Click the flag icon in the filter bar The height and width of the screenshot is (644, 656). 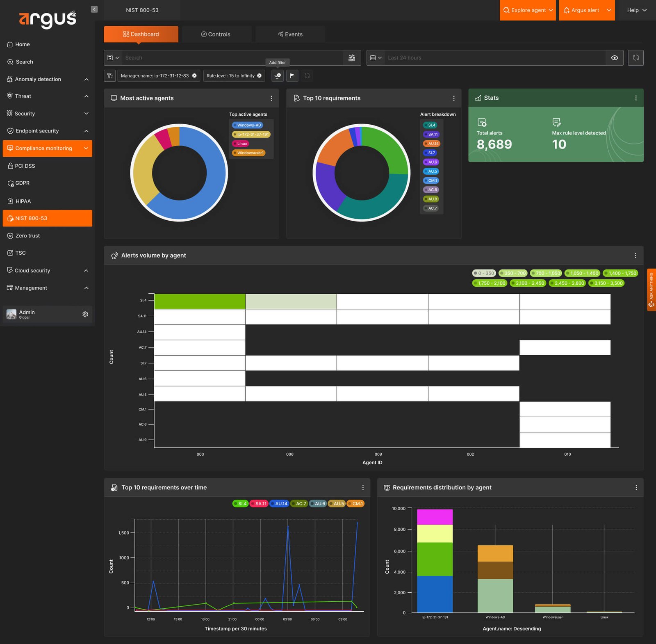point(292,75)
